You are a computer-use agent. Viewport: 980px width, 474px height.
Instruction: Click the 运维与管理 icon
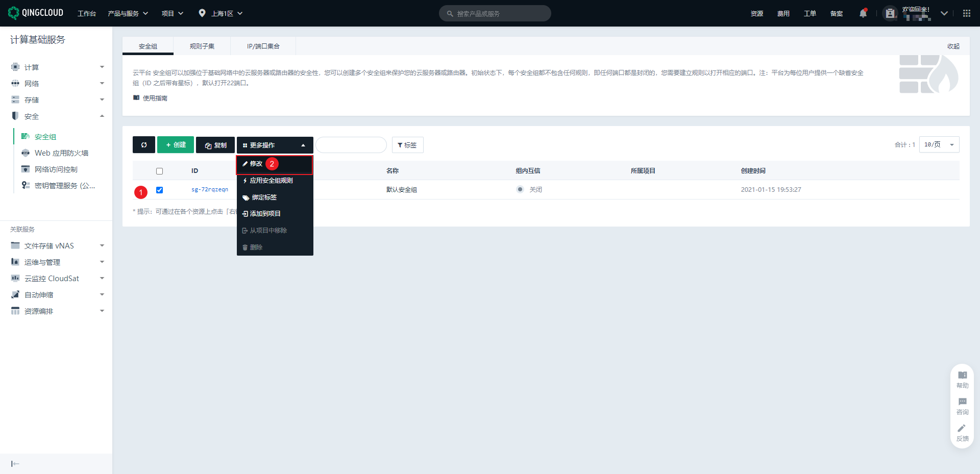tap(15, 262)
